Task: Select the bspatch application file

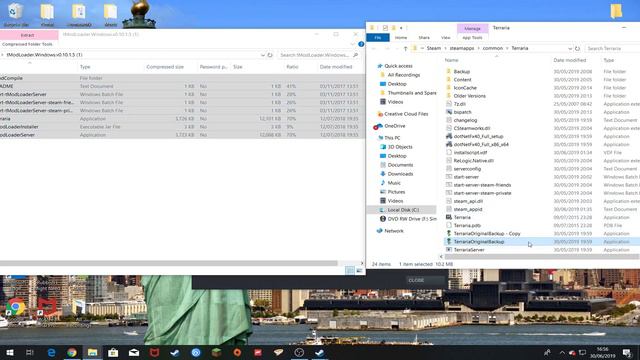Action: pos(462,112)
